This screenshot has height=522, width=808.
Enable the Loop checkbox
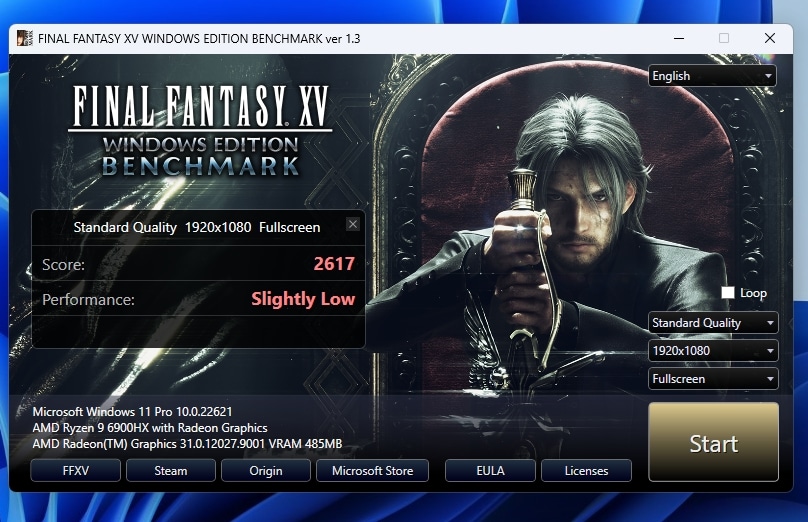point(728,293)
